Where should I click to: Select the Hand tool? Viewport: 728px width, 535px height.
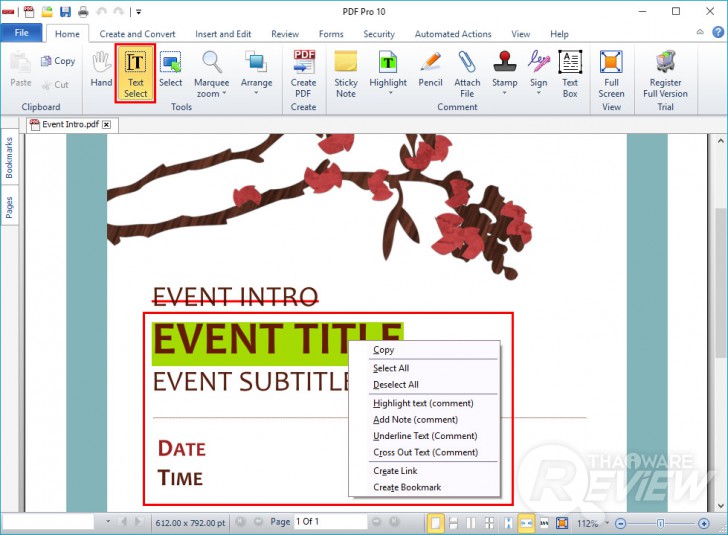101,69
